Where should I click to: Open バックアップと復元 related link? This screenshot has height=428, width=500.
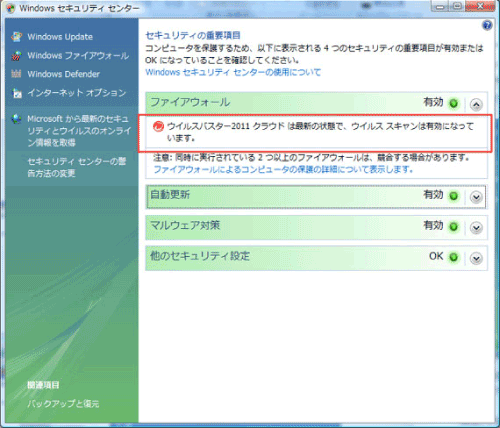point(63,404)
